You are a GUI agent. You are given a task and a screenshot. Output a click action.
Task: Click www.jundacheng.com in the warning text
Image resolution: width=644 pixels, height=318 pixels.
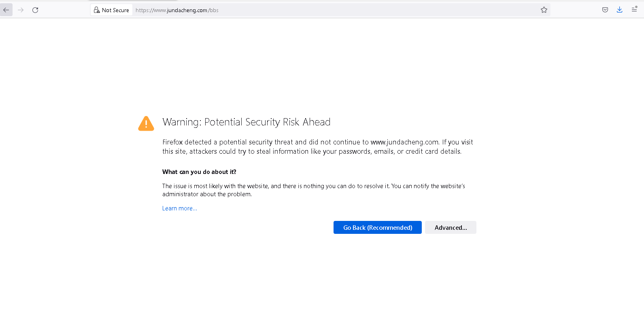(x=405, y=142)
